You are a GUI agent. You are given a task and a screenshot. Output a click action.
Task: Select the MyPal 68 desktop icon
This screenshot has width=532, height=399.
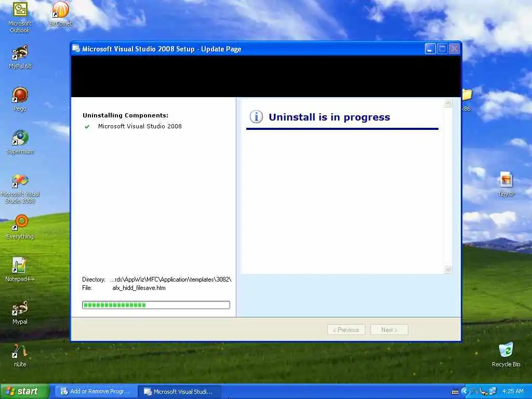[x=20, y=57]
